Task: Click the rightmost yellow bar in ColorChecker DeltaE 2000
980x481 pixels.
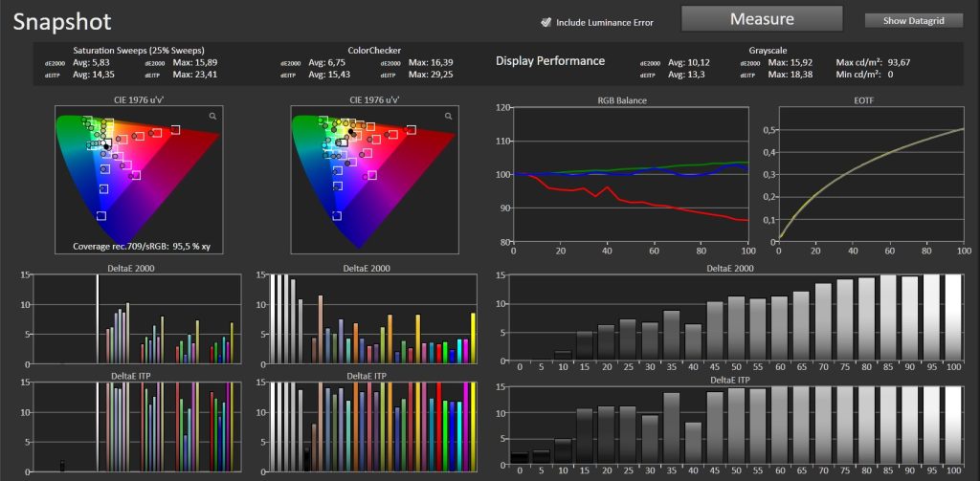Action: pyautogui.click(x=472, y=338)
